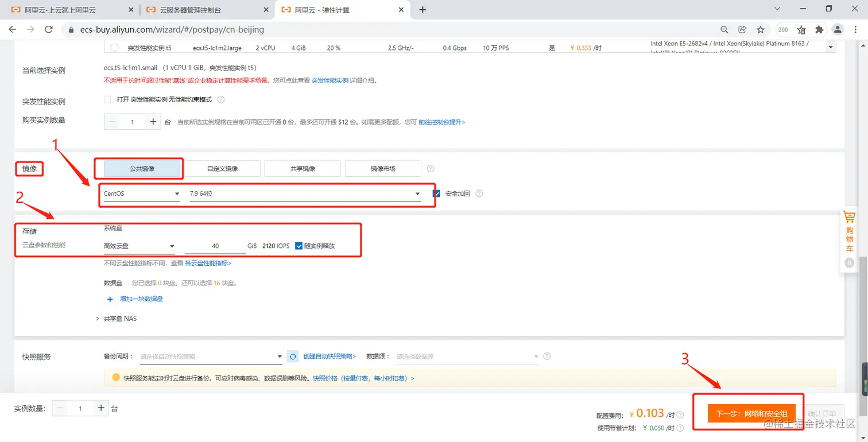Toggle 随实例释放 checkbox
Image resolution: width=868 pixels, height=442 pixels.
coord(299,246)
